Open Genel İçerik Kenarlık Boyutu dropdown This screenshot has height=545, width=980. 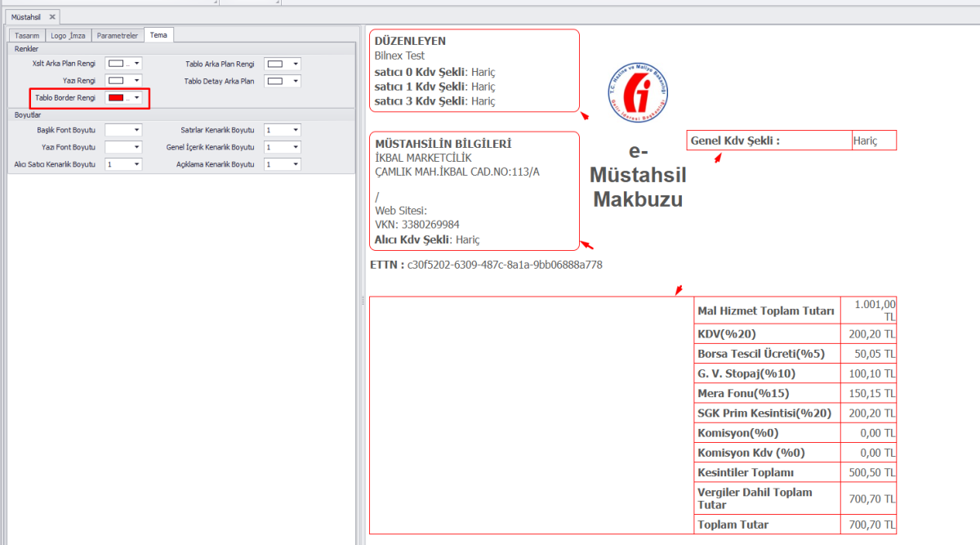[295, 147]
